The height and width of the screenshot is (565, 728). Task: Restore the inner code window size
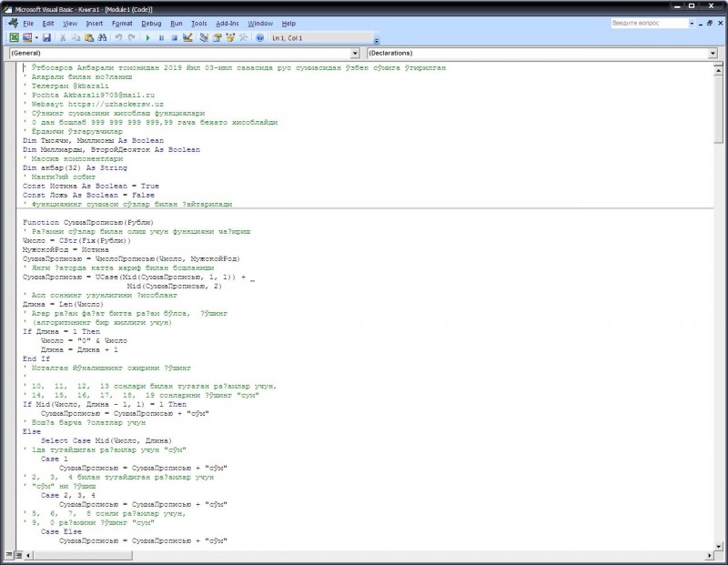707,23
